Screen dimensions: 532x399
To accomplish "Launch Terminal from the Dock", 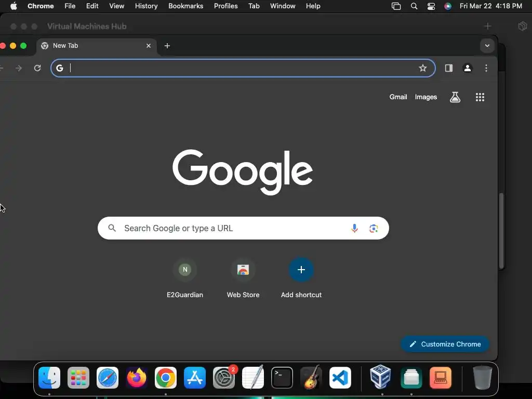I will coord(282,378).
